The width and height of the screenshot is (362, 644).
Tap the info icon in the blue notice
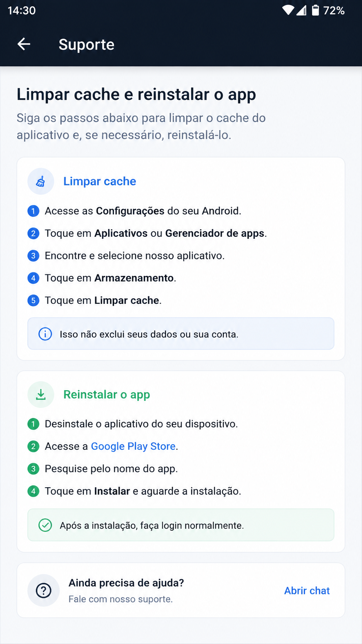coord(45,334)
